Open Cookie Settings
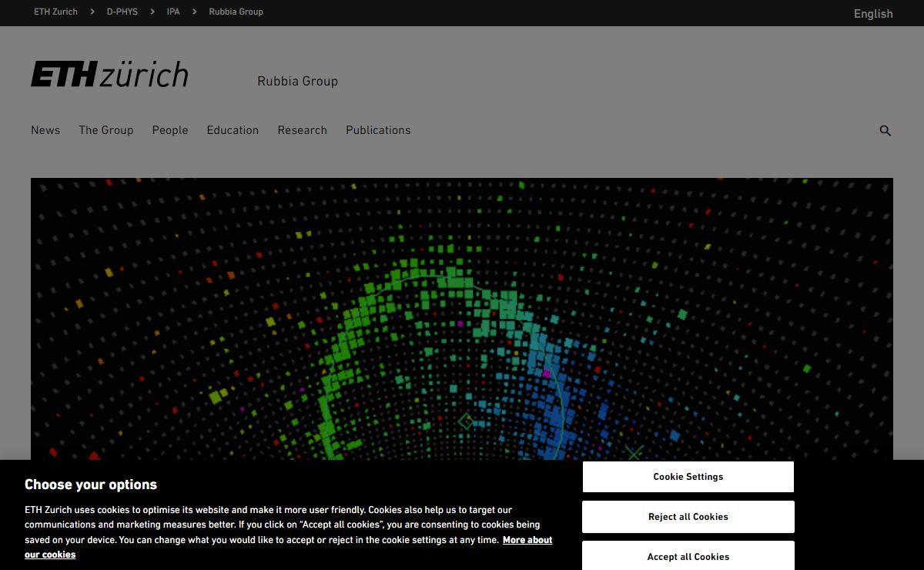924x570 pixels. click(688, 477)
